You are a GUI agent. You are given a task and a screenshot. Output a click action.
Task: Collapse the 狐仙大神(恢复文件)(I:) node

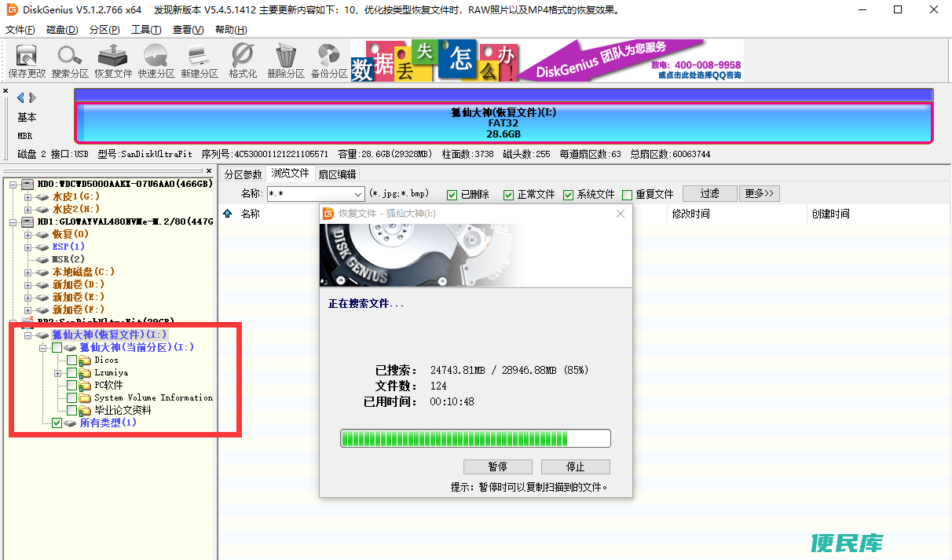tap(28, 335)
